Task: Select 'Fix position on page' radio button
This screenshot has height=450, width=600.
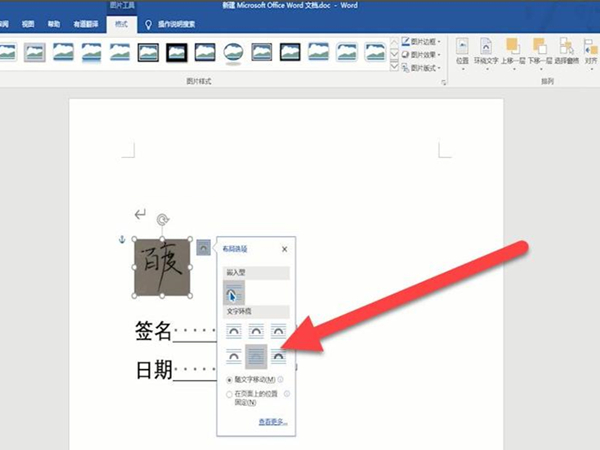Action: coord(232,394)
